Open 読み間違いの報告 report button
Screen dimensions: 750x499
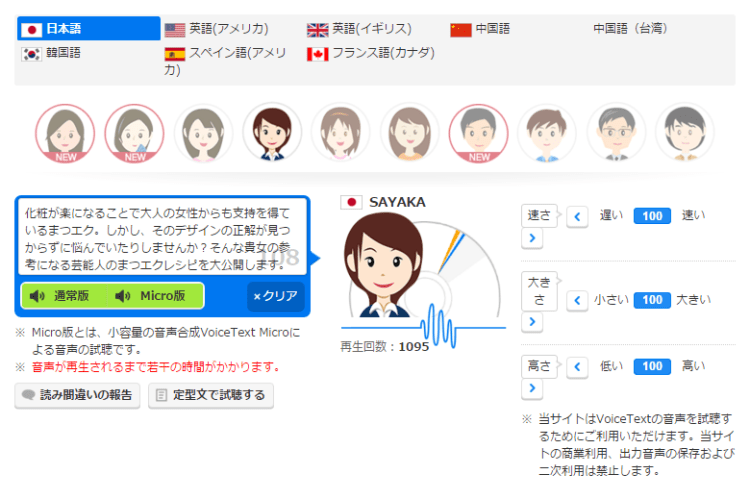tap(77, 395)
